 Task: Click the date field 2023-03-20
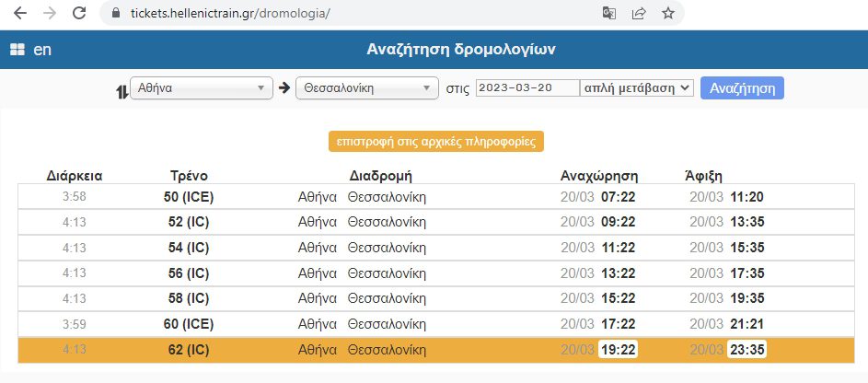click(527, 88)
